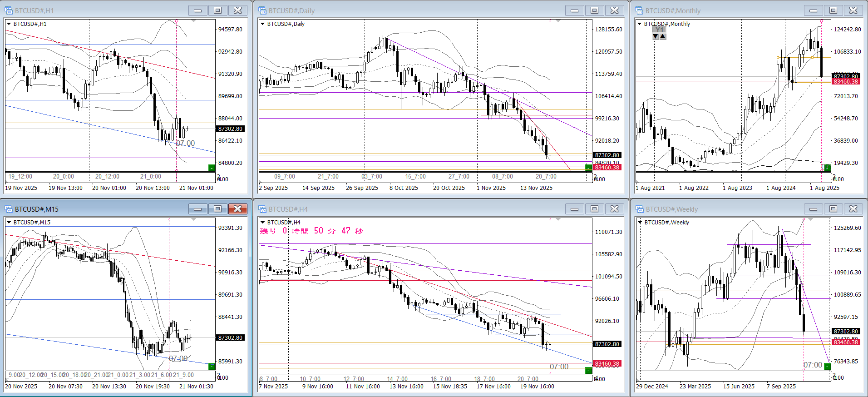Click the Y1 button in Monthly chart

pyautogui.click(x=659, y=30)
